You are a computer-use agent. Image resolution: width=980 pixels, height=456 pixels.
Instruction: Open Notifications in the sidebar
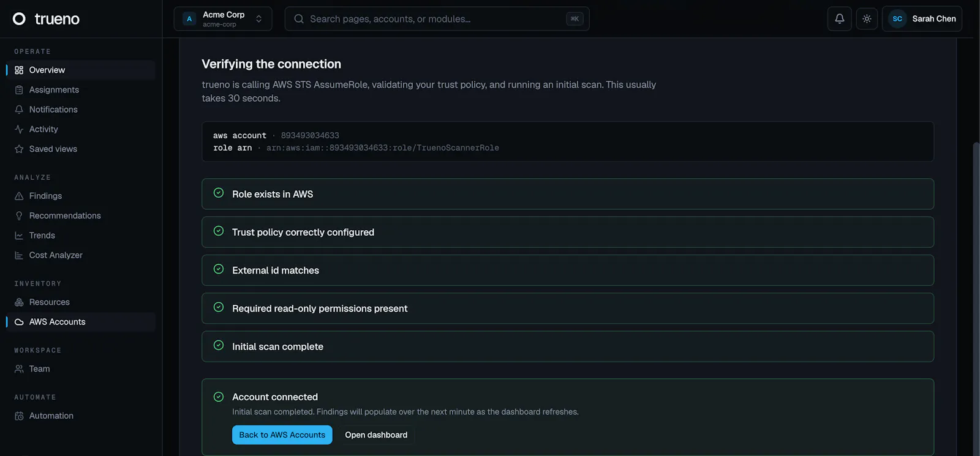click(81, 110)
